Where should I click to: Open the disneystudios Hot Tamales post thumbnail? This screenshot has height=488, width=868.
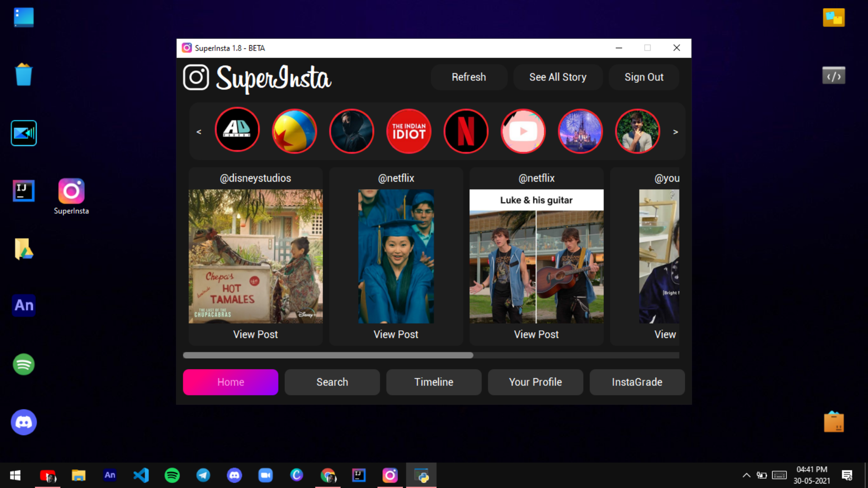[x=255, y=256]
